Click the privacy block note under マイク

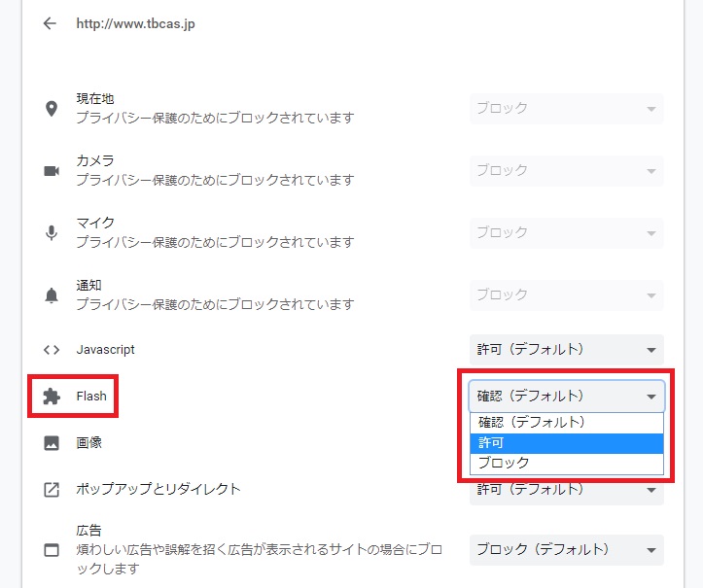(x=215, y=242)
